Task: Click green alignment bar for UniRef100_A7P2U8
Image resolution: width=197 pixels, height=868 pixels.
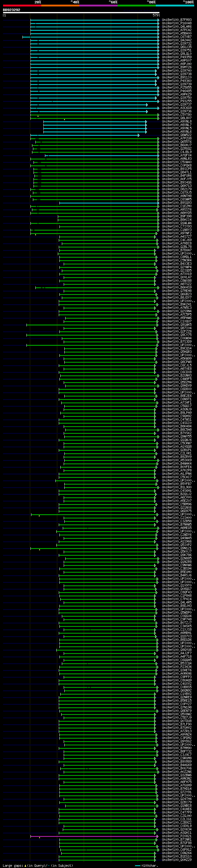Action: (x=94, y=139)
